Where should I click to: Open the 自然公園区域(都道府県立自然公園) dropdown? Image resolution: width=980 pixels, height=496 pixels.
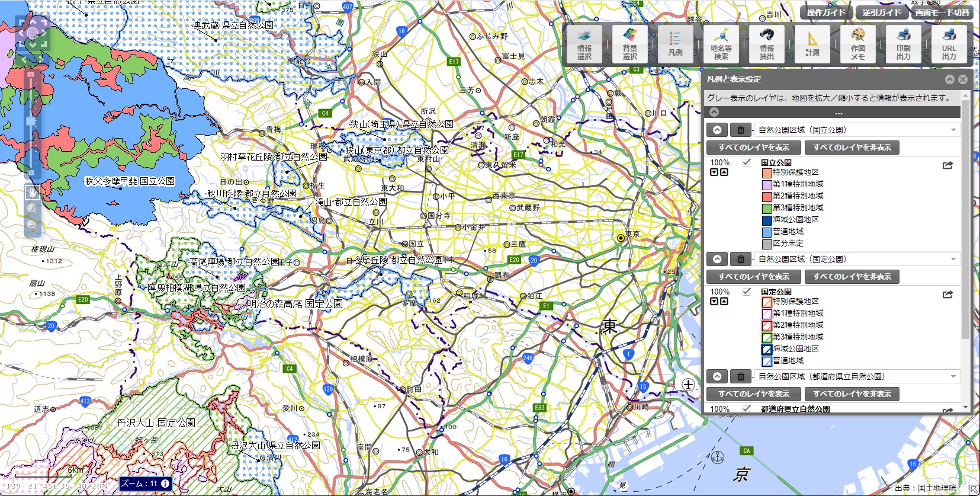(x=857, y=376)
